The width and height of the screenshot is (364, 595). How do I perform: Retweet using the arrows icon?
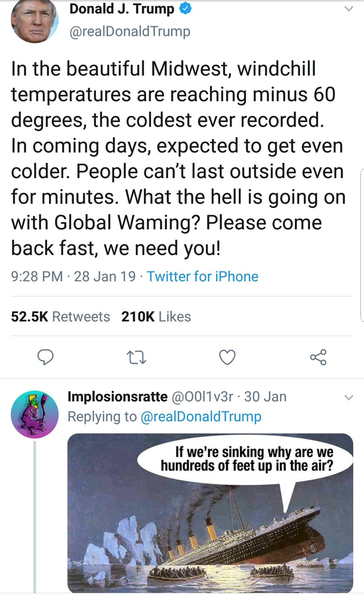[136, 357]
